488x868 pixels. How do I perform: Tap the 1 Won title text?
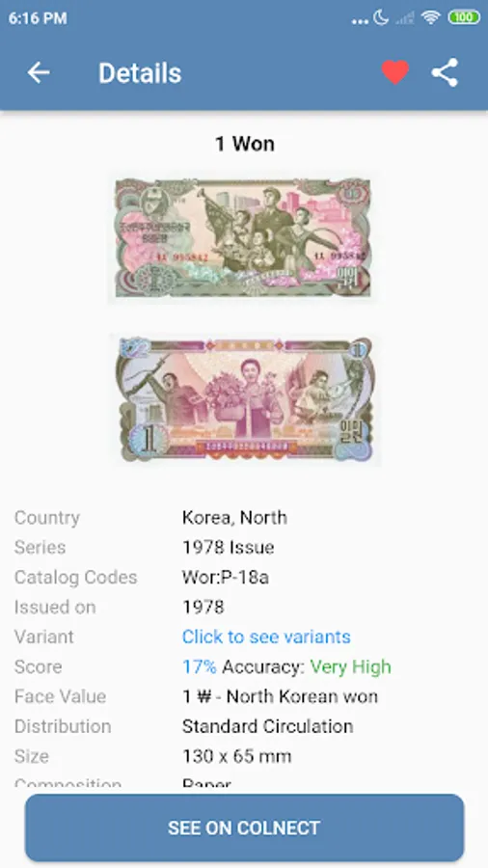point(245,144)
